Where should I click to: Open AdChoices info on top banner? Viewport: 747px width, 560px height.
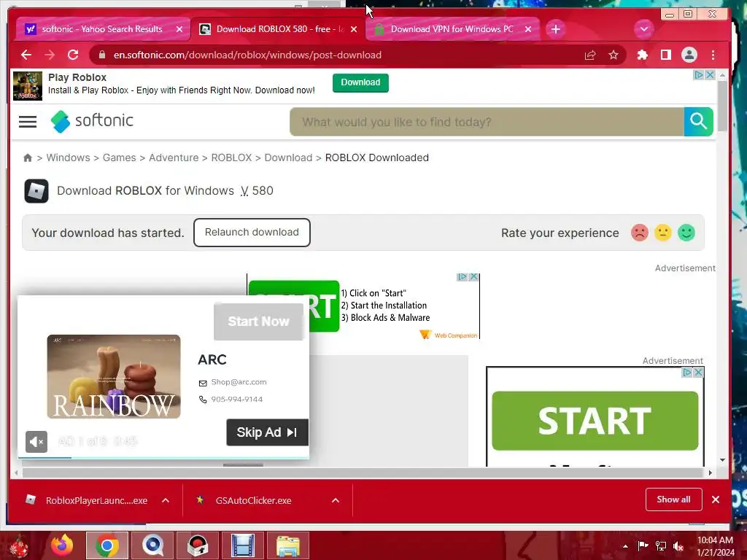(x=698, y=75)
